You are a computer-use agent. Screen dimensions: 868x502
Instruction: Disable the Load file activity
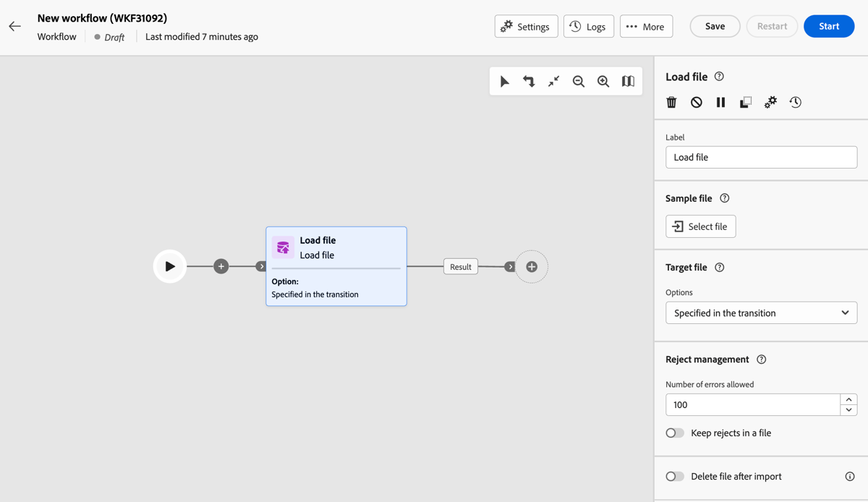(x=696, y=102)
